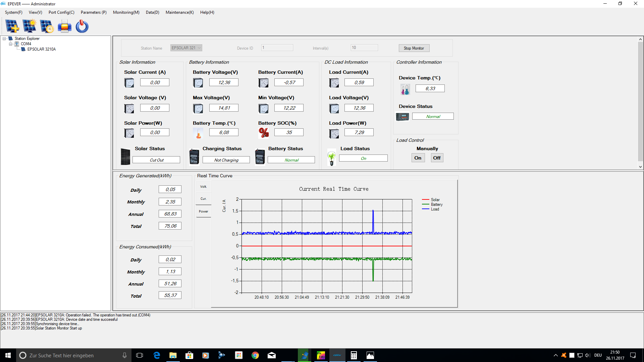The image size is (644, 362).
Task: Switch real time curve to Power
Action: (204, 212)
